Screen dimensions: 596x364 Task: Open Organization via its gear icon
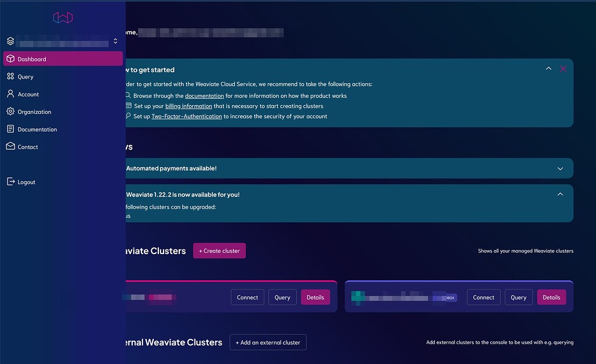pos(10,111)
